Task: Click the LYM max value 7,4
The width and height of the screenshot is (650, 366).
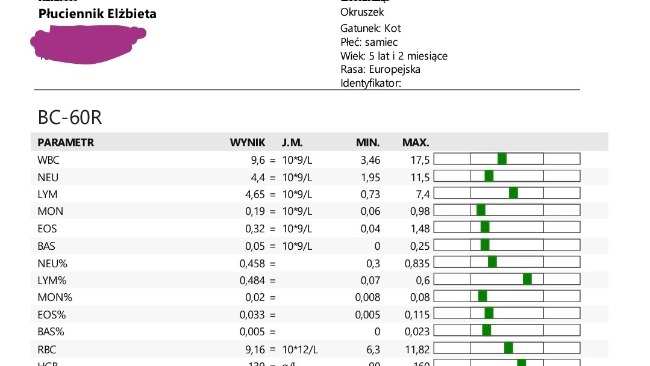Action: (x=423, y=194)
